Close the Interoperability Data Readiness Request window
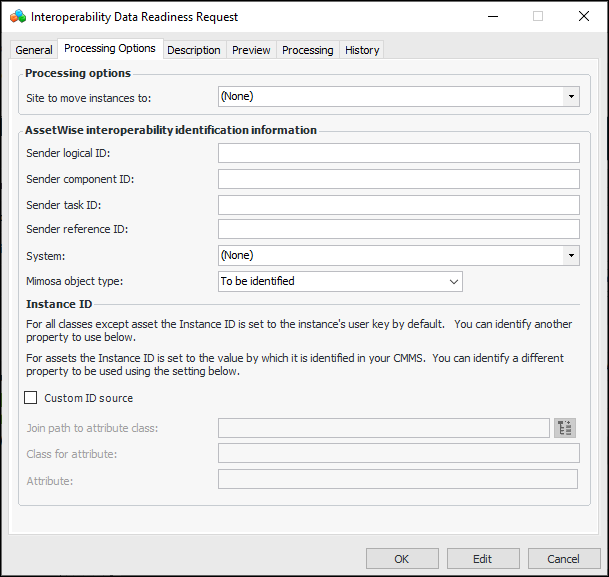The image size is (609, 577). (583, 17)
